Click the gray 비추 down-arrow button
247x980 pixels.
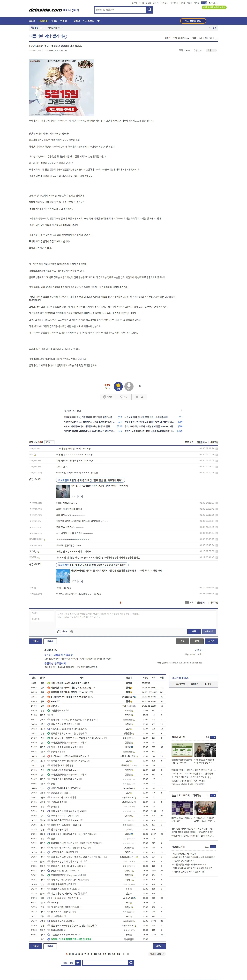pyautogui.click(x=129, y=386)
